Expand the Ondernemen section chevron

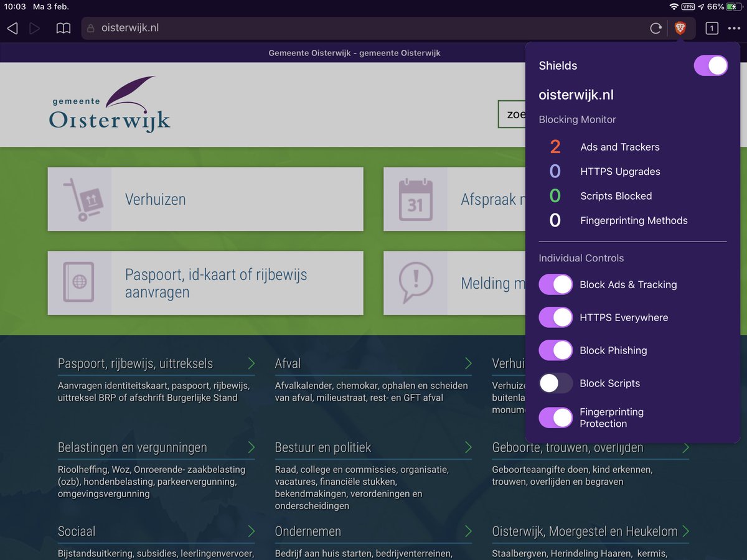tap(468, 531)
